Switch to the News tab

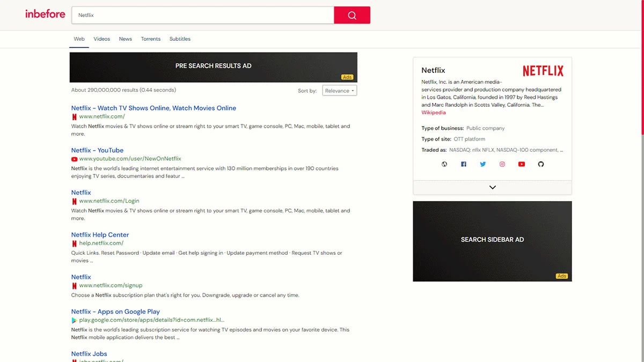tap(126, 39)
